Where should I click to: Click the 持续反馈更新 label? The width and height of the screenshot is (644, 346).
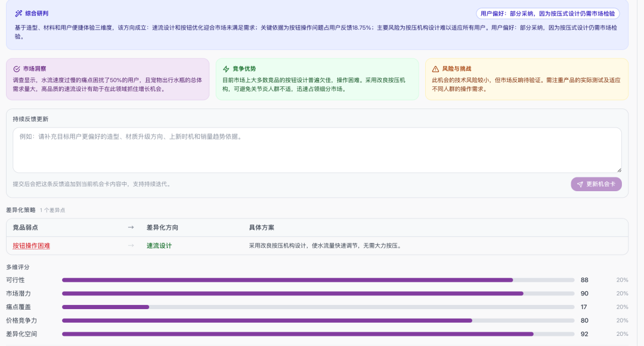(x=30, y=119)
